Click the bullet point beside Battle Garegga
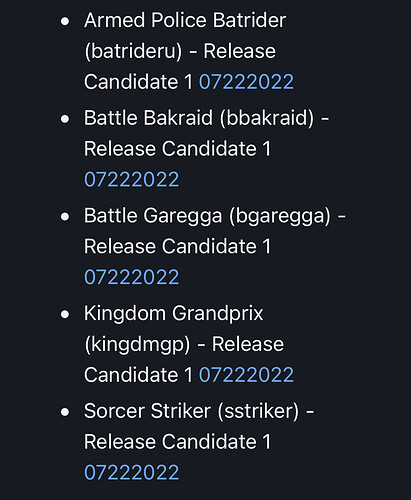The height and width of the screenshot is (500, 411). point(65,217)
